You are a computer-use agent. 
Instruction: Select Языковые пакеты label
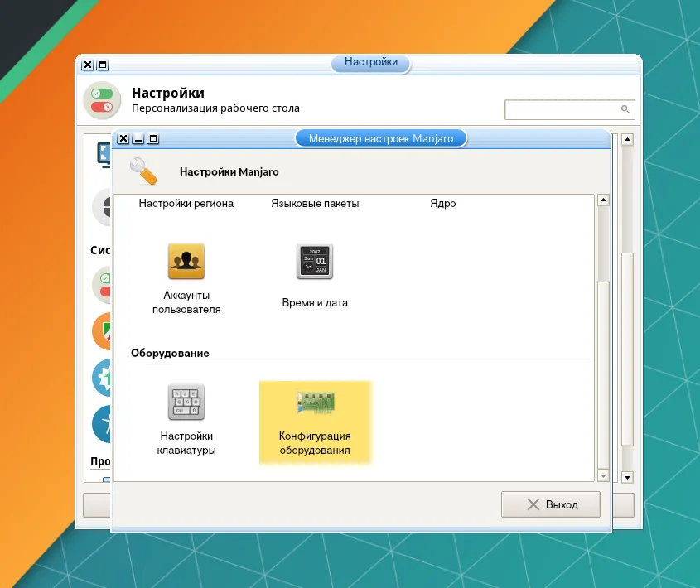[315, 203]
